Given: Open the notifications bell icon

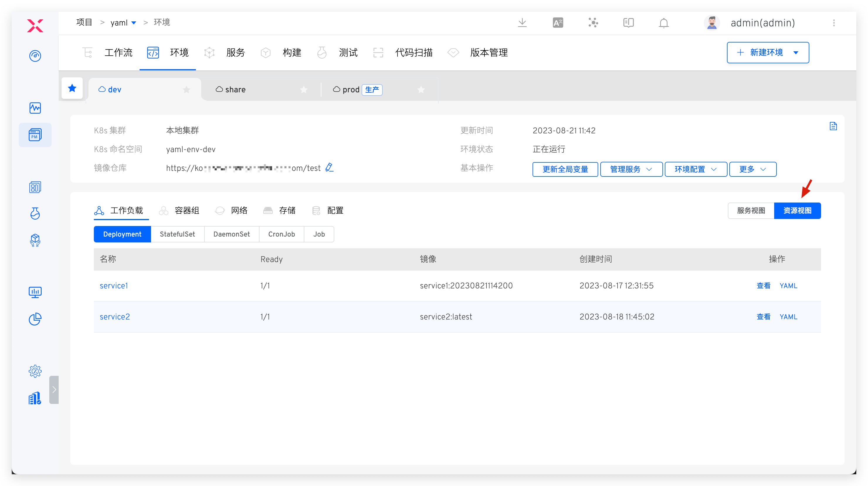Looking at the screenshot, I should coord(663,23).
